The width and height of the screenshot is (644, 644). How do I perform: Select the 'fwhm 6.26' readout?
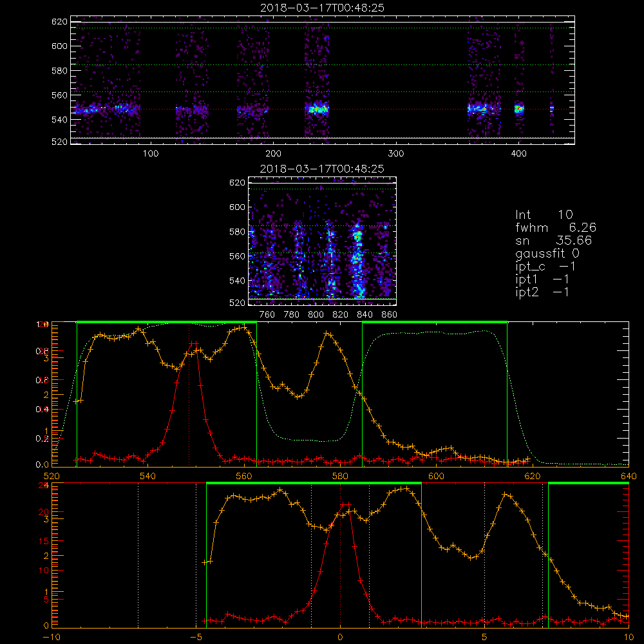click(x=556, y=227)
